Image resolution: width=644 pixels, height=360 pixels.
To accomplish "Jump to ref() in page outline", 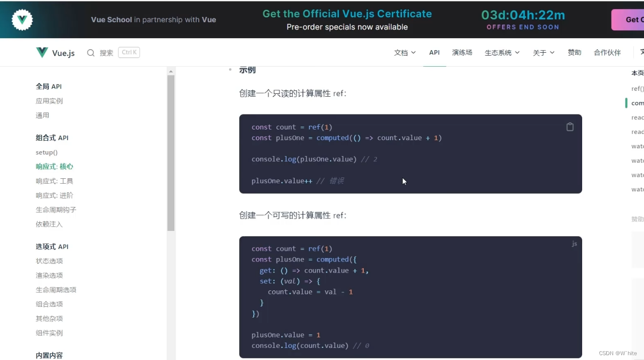I will (x=637, y=88).
